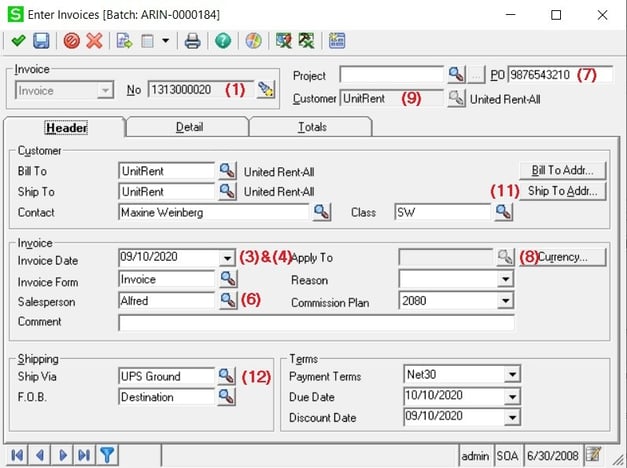Viewport: 627px width, 468px height.
Task: Go to the first record
Action: (x=17, y=455)
